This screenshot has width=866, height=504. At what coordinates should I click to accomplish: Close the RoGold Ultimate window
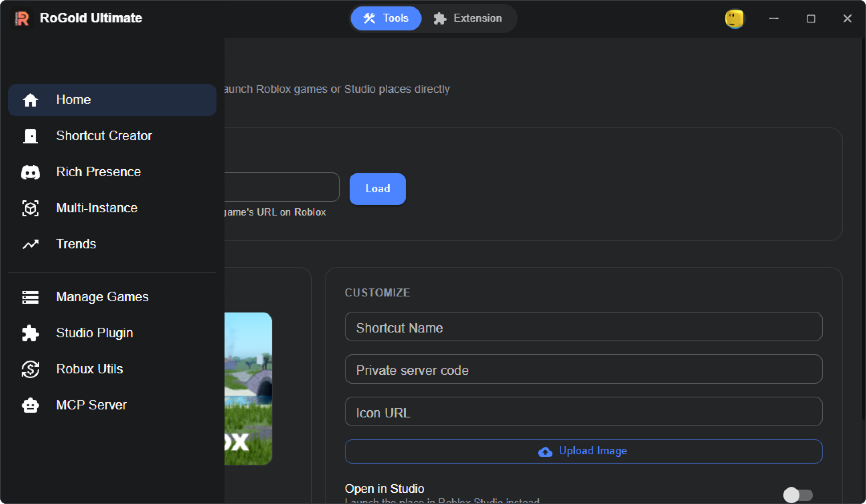coord(847,18)
